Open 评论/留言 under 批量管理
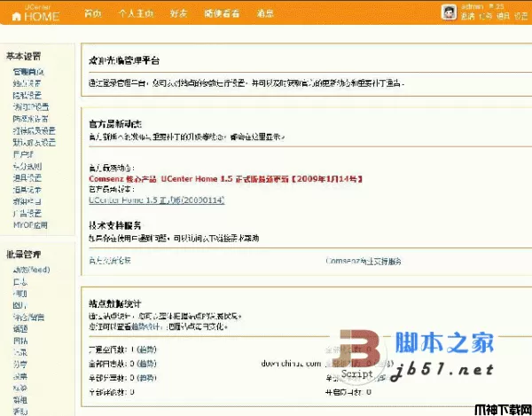 pyautogui.click(x=29, y=318)
